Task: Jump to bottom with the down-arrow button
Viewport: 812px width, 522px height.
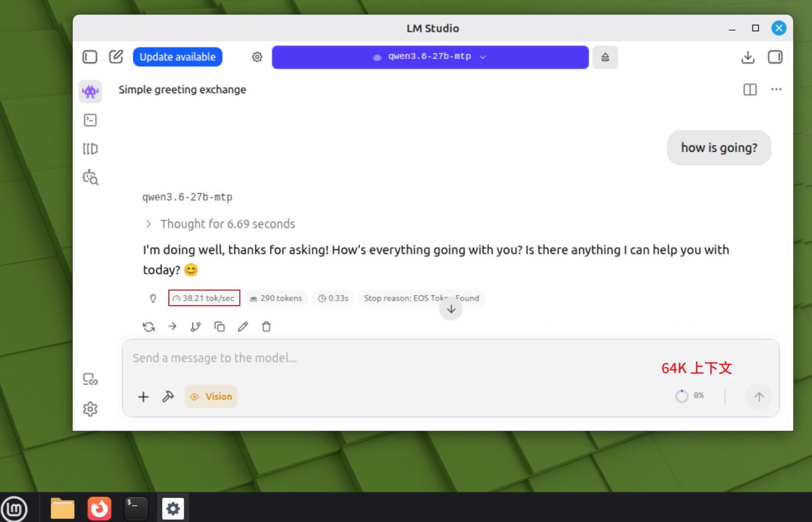Action: pyautogui.click(x=451, y=309)
